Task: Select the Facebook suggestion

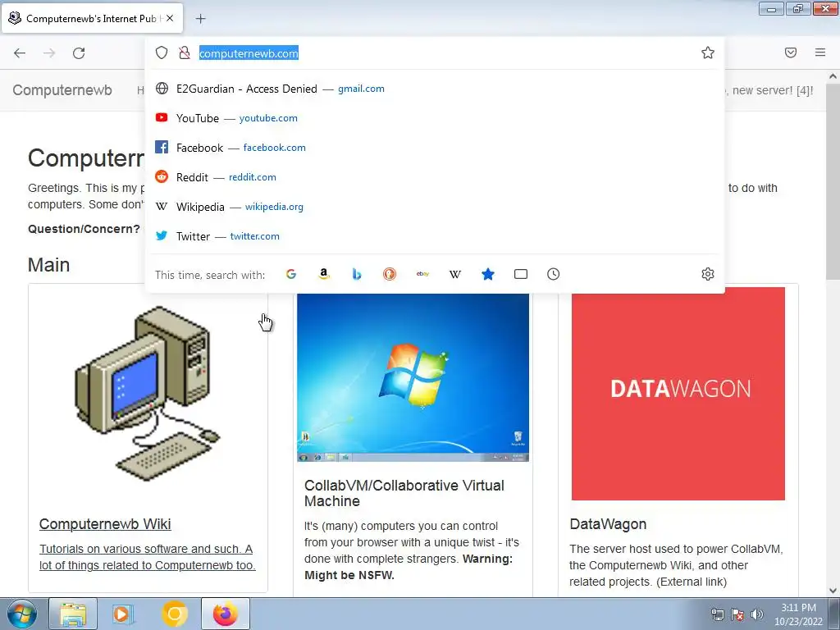Action: tap(435, 148)
